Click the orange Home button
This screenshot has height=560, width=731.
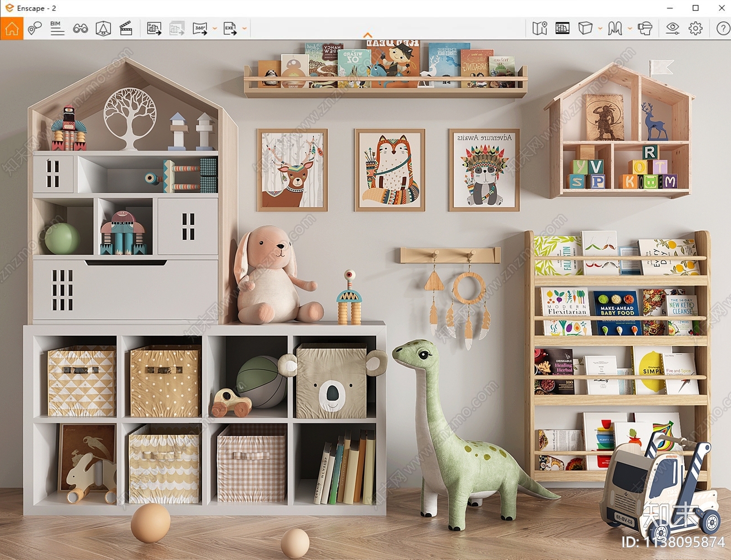click(12, 29)
